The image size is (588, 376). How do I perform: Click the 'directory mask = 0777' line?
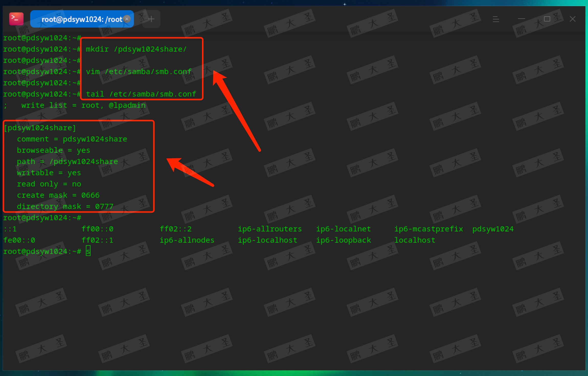pyautogui.click(x=65, y=206)
